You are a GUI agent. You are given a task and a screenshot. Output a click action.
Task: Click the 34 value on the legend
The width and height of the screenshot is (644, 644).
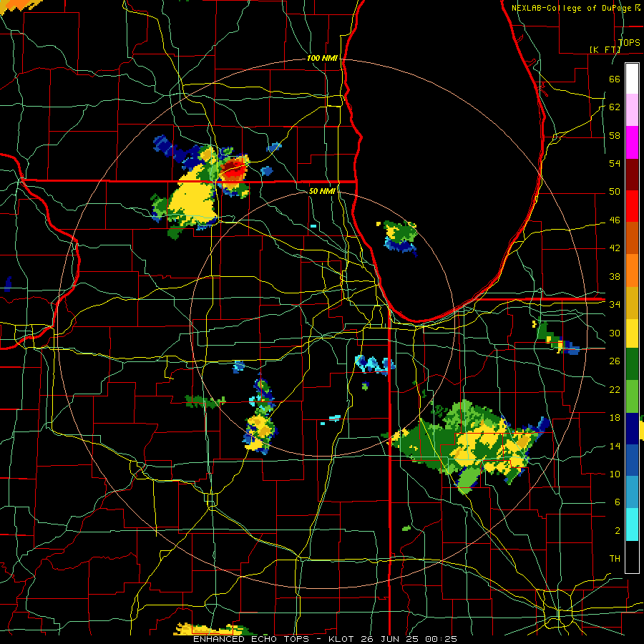[x=615, y=305]
